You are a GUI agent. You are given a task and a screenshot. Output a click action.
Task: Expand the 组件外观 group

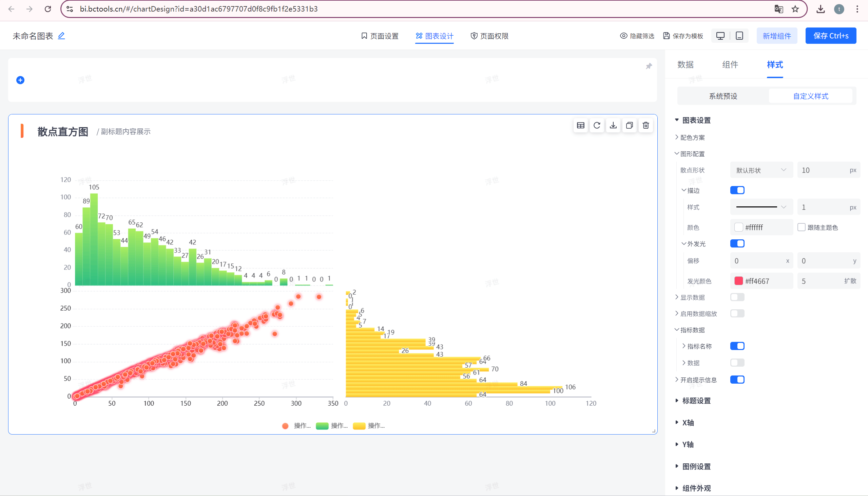(x=693, y=488)
